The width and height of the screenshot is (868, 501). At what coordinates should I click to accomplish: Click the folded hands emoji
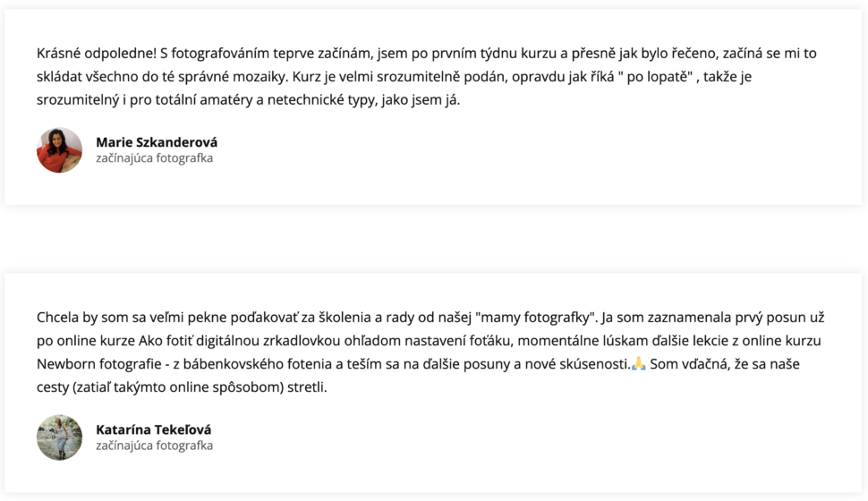[x=638, y=364]
